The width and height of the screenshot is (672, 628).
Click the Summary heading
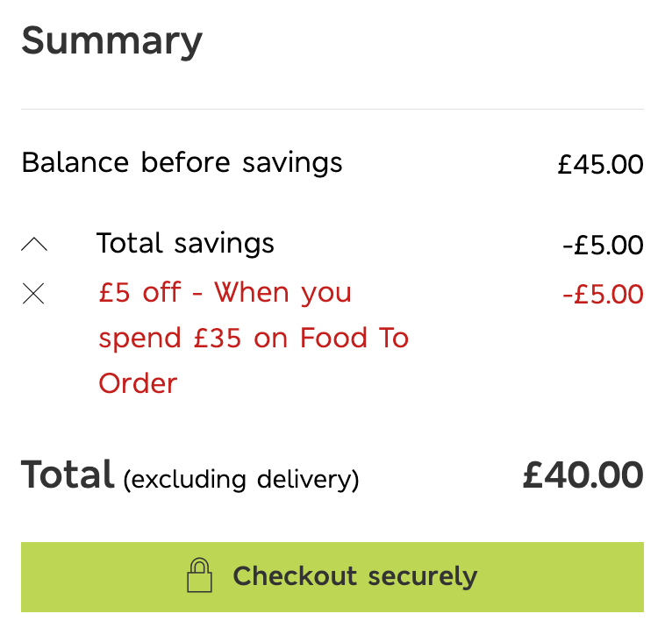[x=111, y=40]
